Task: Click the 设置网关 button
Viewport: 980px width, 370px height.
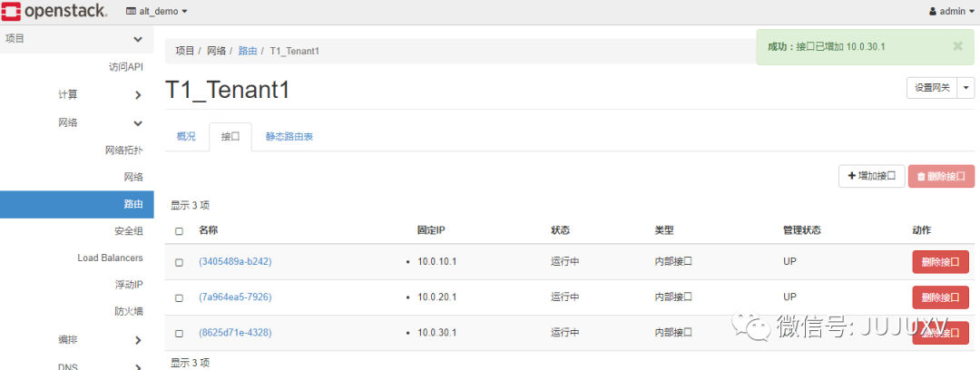Action: tap(932, 87)
